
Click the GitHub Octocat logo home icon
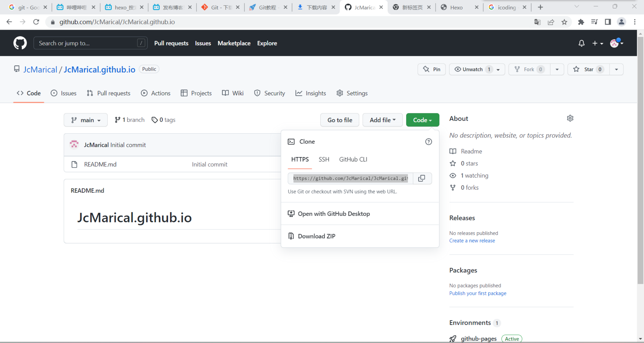[x=20, y=43]
